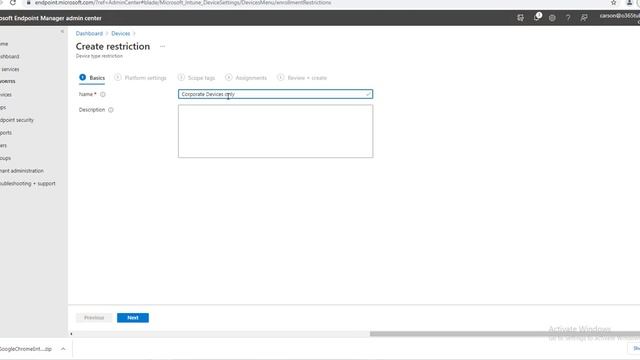Open the Cloud Shell icon in the header

520,18
